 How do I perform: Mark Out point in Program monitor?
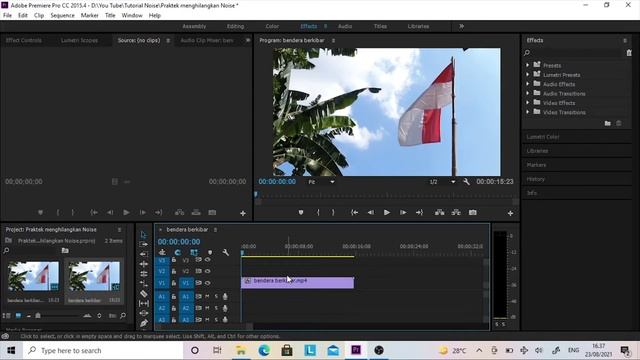point(333,213)
